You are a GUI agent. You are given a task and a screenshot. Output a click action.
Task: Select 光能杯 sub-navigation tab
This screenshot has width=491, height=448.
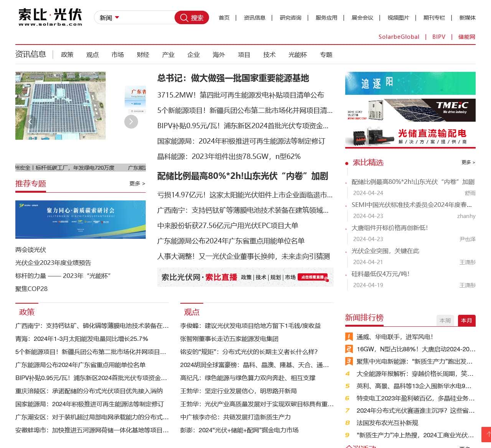(x=298, y=55)
